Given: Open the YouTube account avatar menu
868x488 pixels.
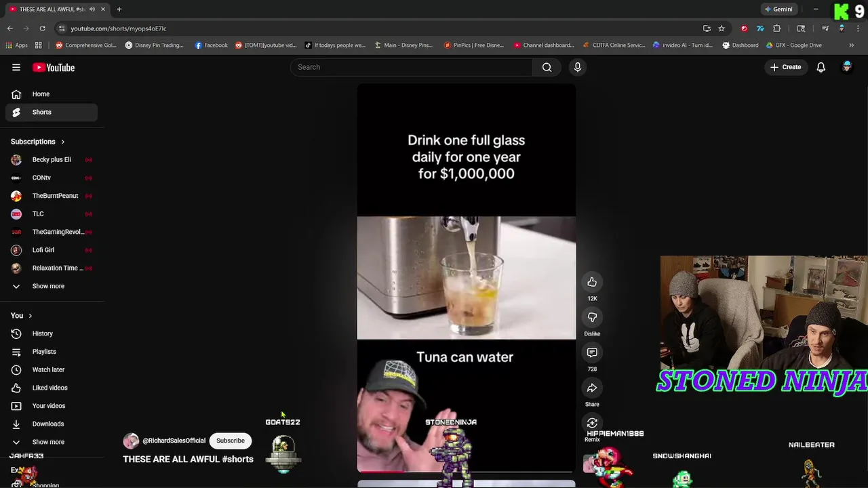Looking at the screenshot, I should pos(847,67).
